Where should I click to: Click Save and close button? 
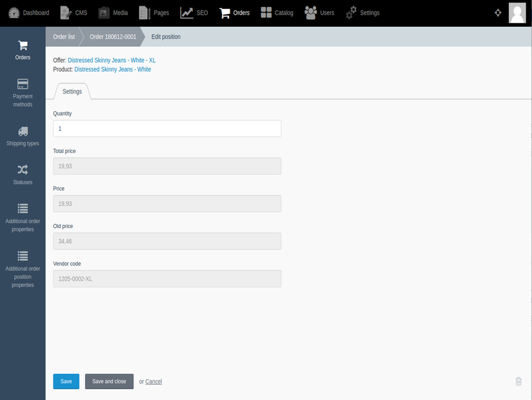point(109,382)
